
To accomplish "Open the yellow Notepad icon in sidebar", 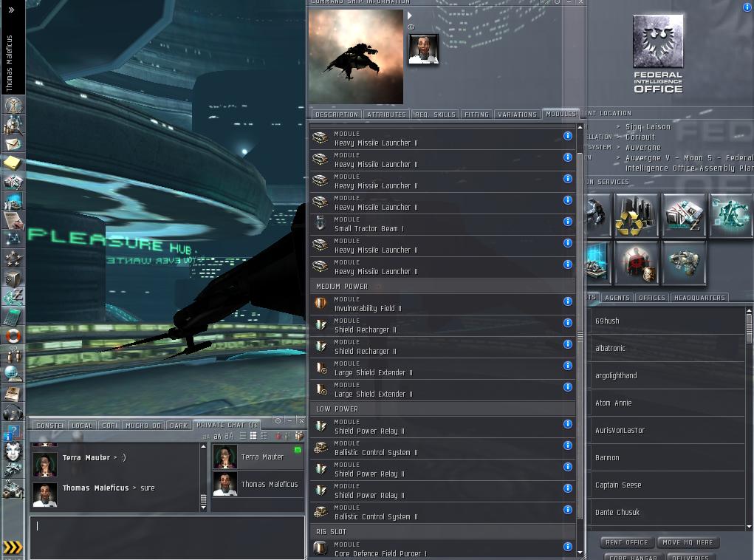I will (13, 163).
